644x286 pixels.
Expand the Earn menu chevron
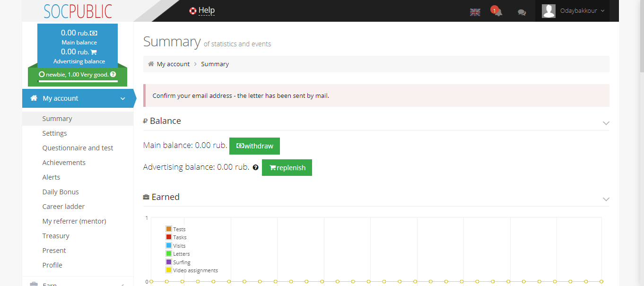coord(123,285)
